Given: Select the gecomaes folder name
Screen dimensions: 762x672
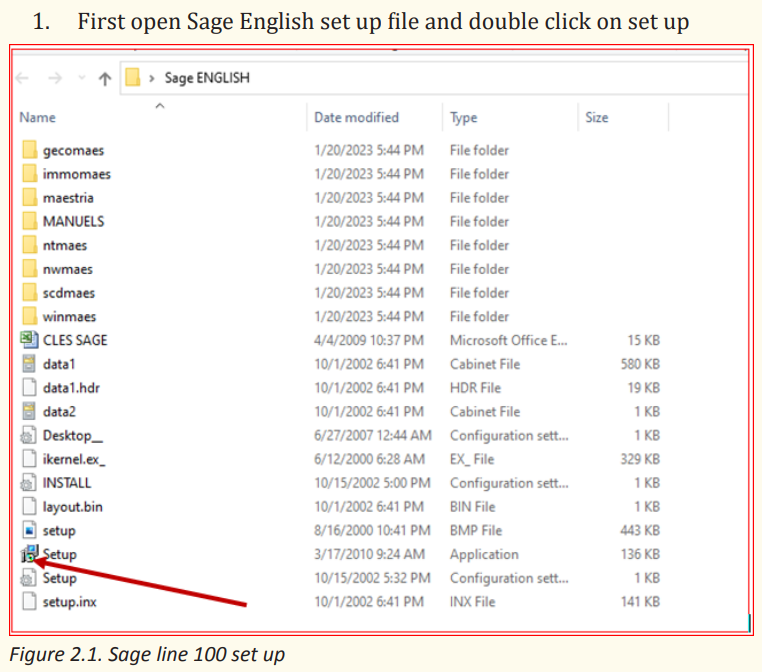Looking at the screenshot, I should tap(73, 151).
